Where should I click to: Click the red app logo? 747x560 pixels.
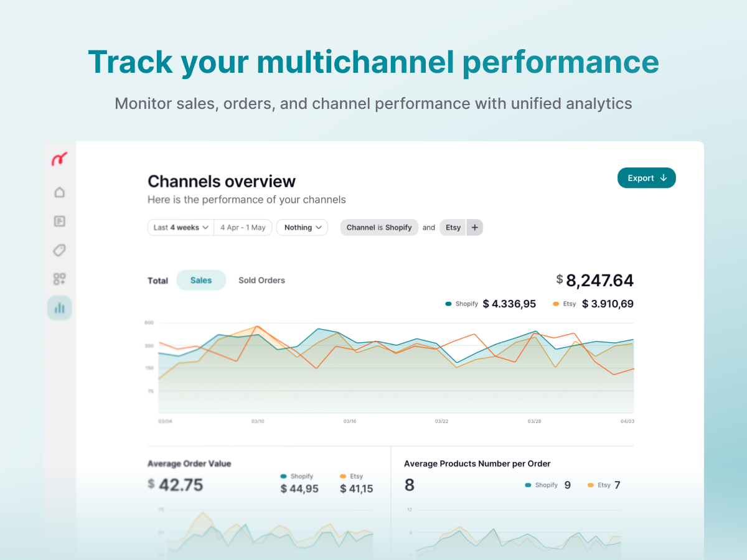point(60,159)
